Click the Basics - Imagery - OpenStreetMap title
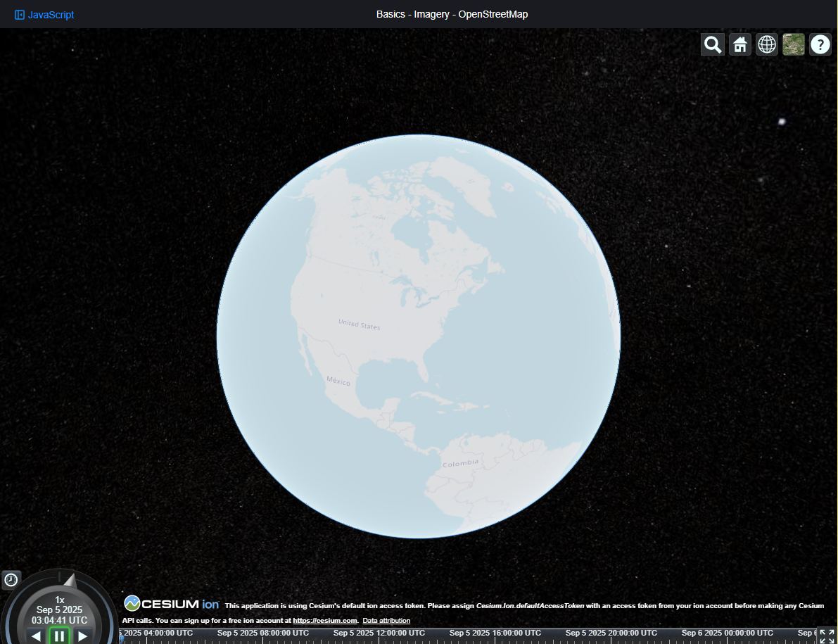Viewport: 838px width, 644px height. pyautogui.click(x=452, y=15)
